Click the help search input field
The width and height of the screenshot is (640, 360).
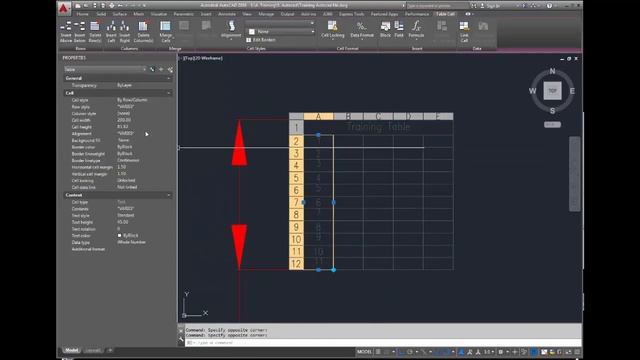pyautogui.click(x=437, y=6)
